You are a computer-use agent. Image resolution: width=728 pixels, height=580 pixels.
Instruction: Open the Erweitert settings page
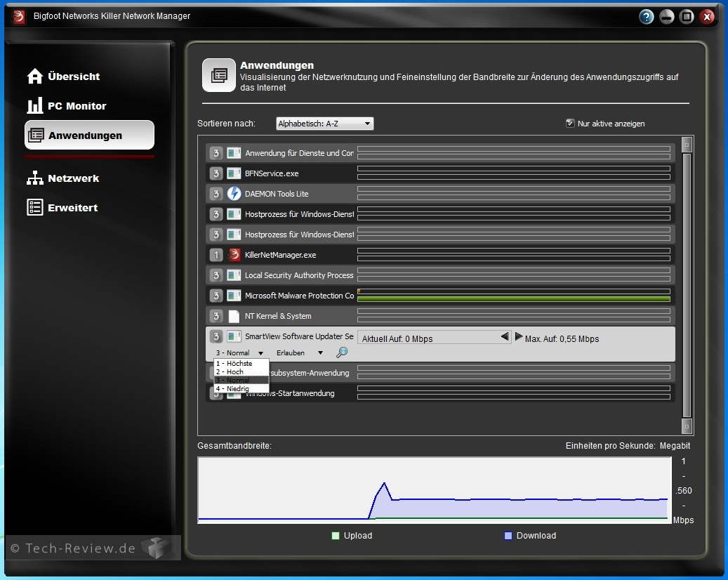click(63, 208)
